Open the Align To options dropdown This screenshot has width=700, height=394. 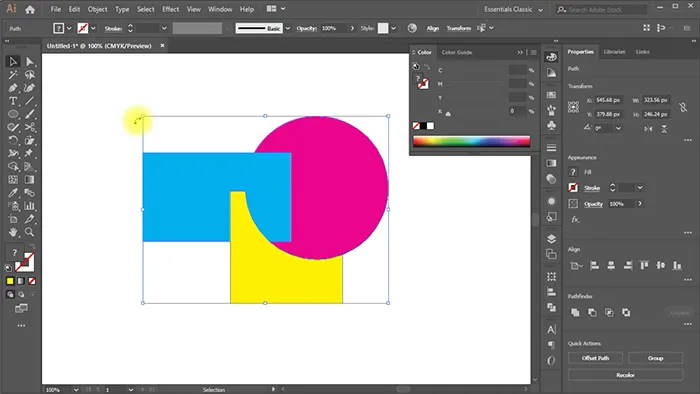[576, 266]
